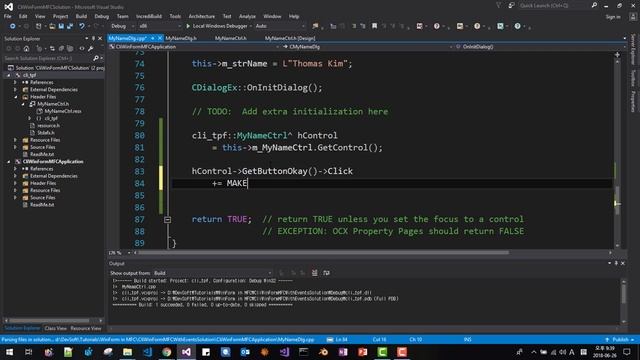Click the Windows Start button
Screen dimensions: 640x360
[9, 352]
